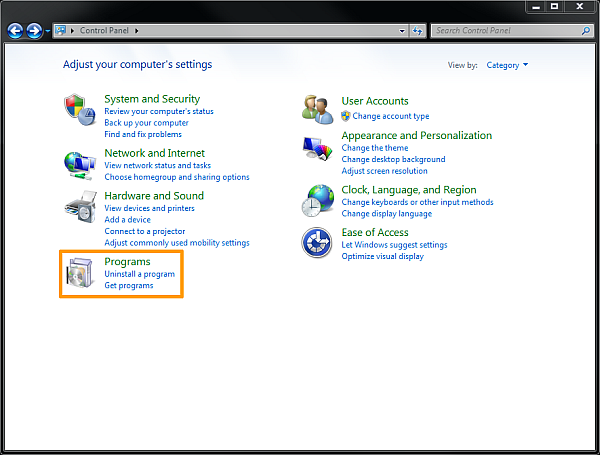This screenshot has height=455, width=600.
Task: Click Uninstall a program
Action: [x=139, y=274]
